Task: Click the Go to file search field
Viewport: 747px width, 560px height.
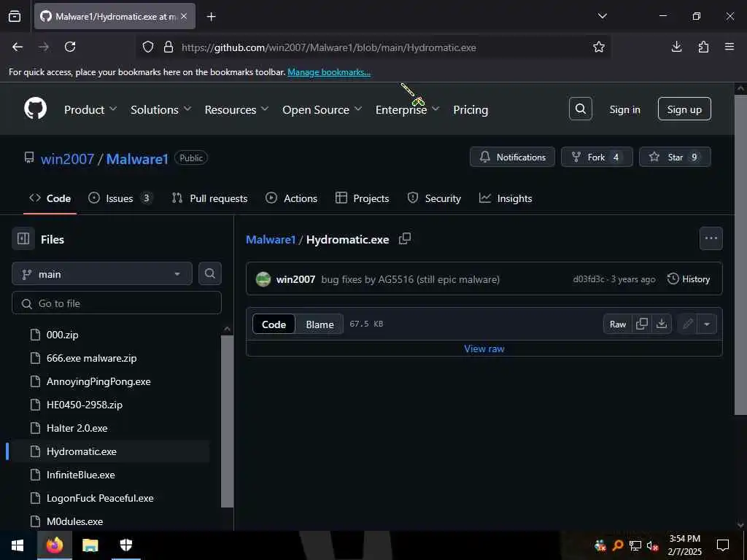Action: coord(116,303)
